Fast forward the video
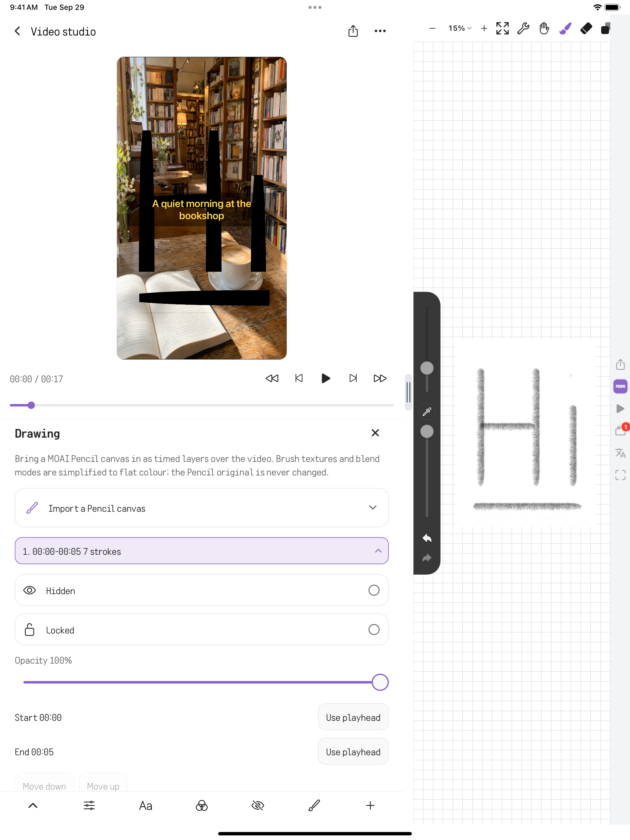Screen dimensions: 630x840 (380, 378)
